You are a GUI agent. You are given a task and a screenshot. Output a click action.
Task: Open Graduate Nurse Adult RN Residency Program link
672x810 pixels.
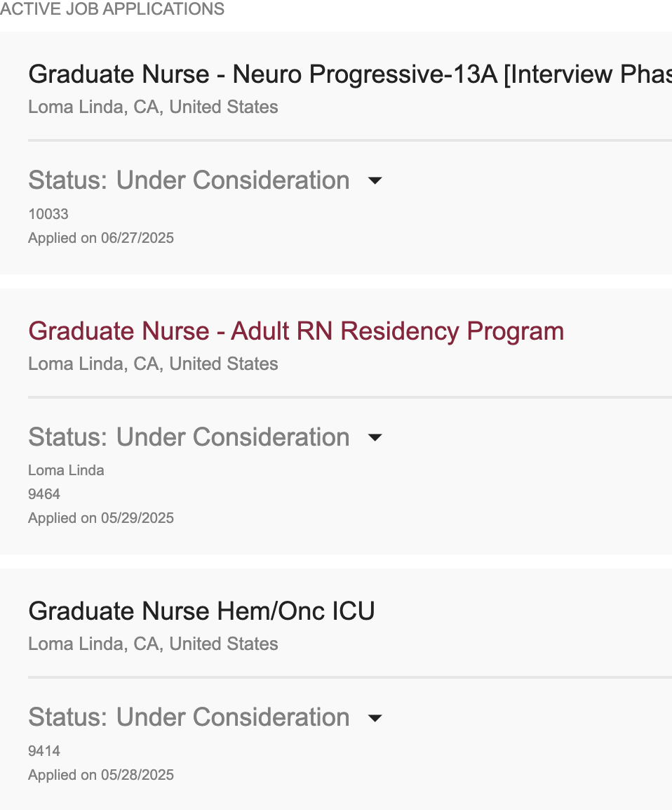(296, 331)
